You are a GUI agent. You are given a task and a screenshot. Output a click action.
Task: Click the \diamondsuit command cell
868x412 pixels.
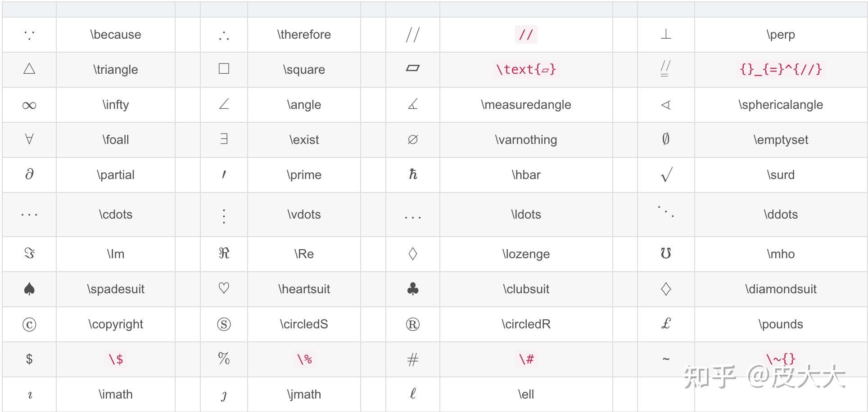coord(781,289)
